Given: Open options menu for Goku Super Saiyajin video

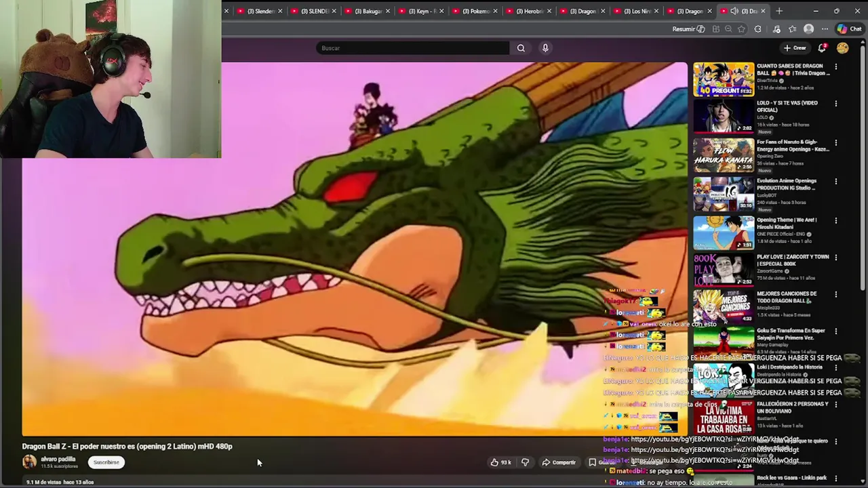Looking at the screenshot, I should [835, 331].
